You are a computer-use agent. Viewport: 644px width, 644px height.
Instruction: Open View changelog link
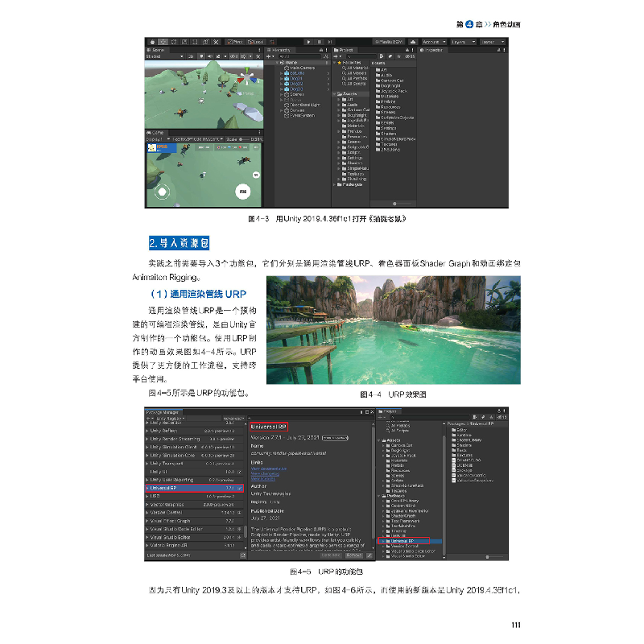click(x=265, y=473)
